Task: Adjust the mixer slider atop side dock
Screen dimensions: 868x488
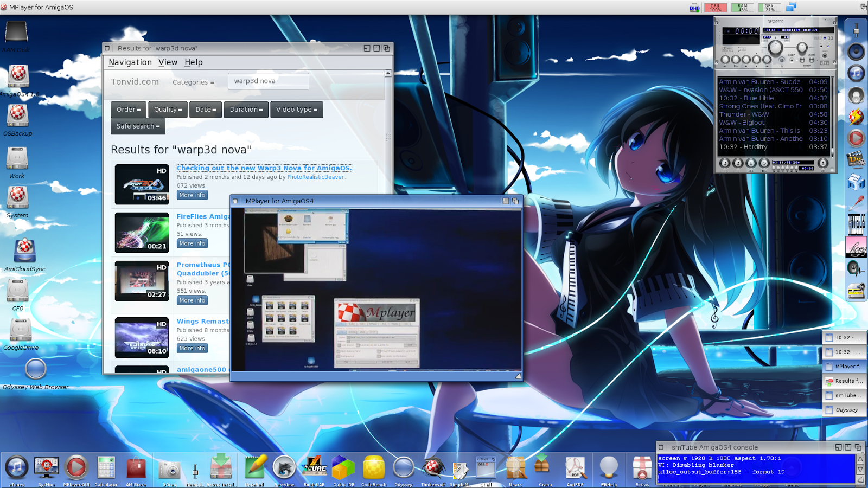Action: 856,30
